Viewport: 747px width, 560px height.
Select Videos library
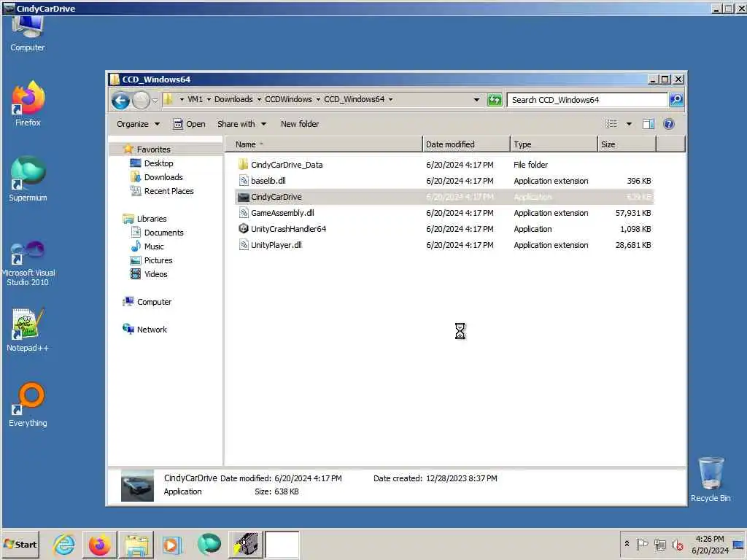(x=156, y=274)
